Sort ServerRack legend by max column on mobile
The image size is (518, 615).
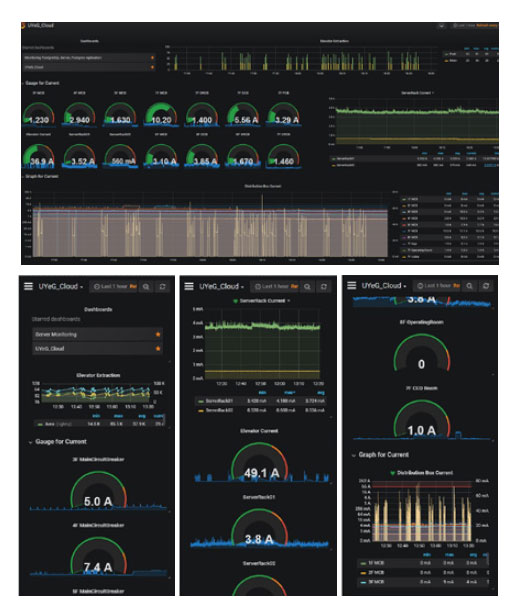(289, 393)
